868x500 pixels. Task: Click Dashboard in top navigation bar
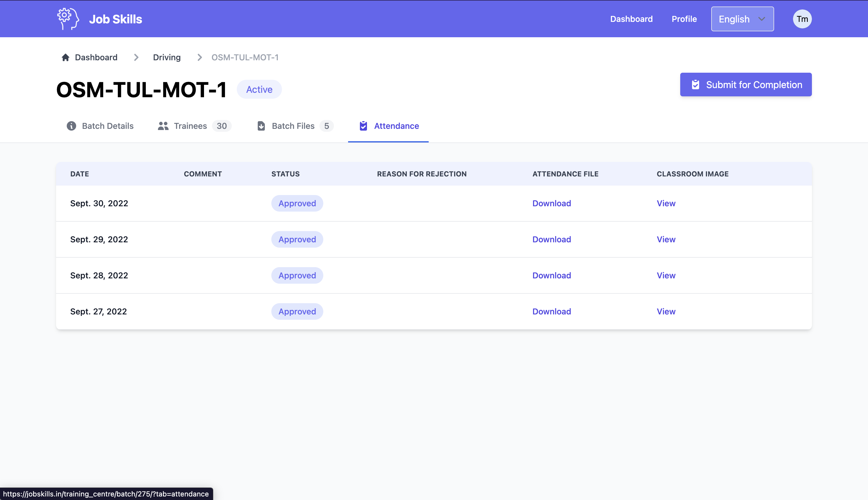(x=631, y=19)
